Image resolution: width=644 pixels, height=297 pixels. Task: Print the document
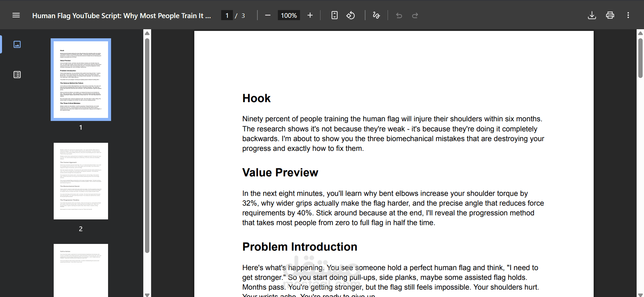tap(610, 15)
